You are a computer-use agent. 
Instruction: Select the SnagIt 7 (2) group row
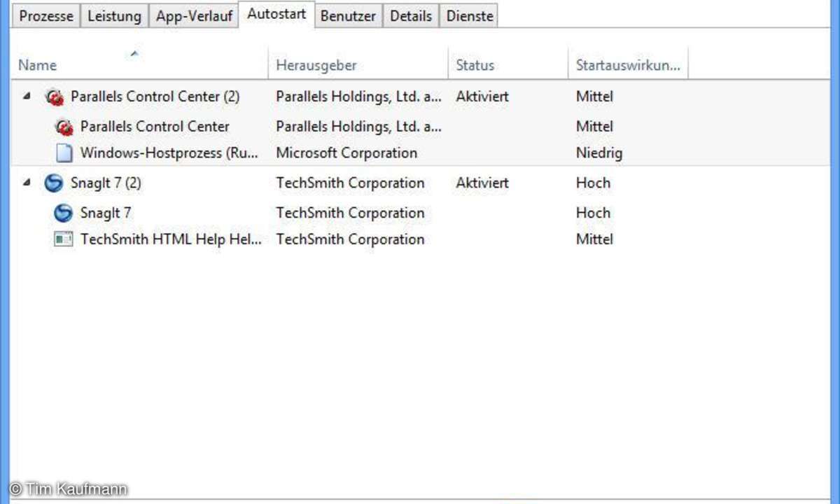pos(420,183)
